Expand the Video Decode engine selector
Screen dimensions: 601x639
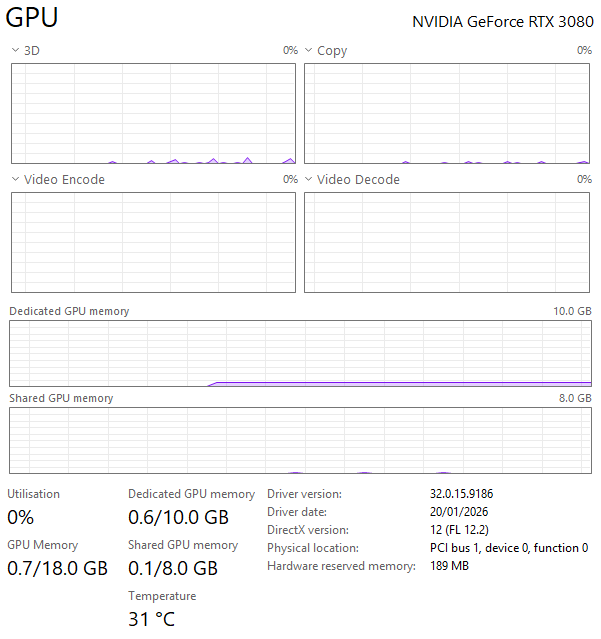(x=309, y=179)
